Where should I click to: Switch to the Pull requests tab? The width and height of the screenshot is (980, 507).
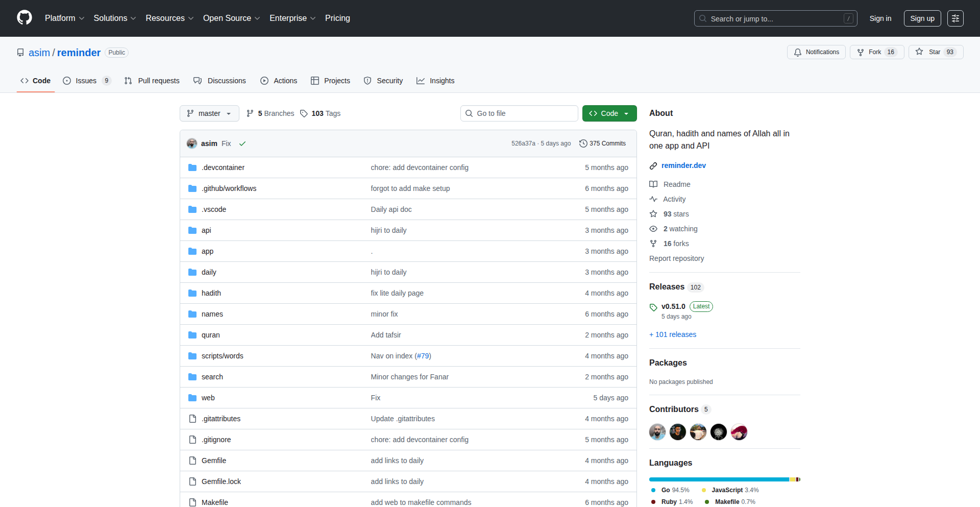coord(152,81)
